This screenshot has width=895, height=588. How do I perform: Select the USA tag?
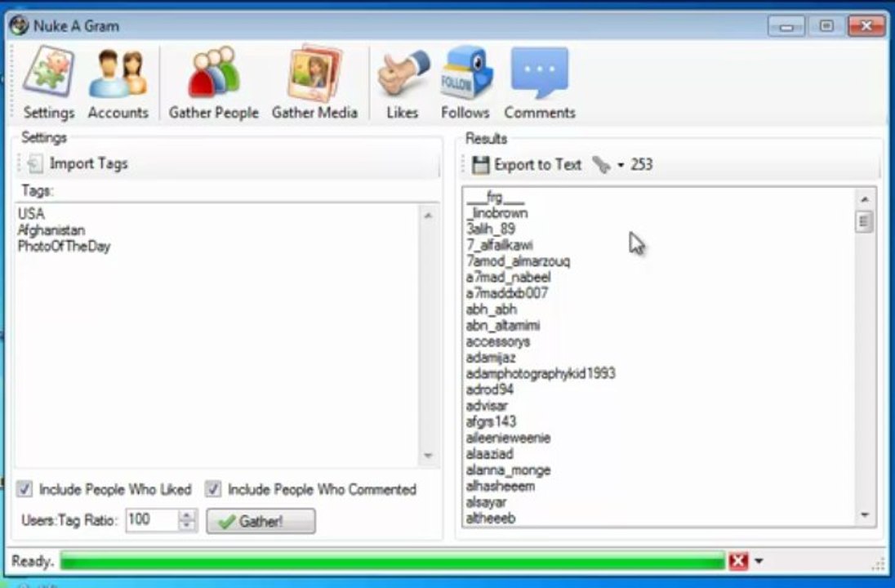(x=31, y=214)
